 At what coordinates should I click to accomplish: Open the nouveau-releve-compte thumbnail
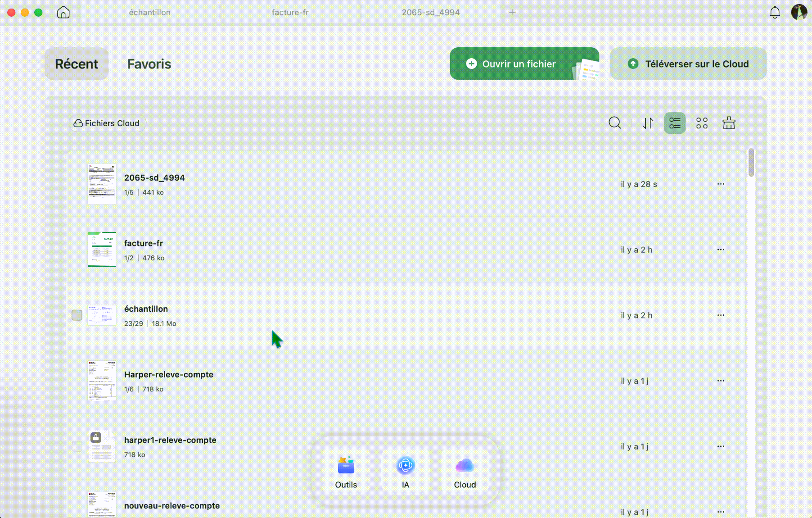point(102,504)
